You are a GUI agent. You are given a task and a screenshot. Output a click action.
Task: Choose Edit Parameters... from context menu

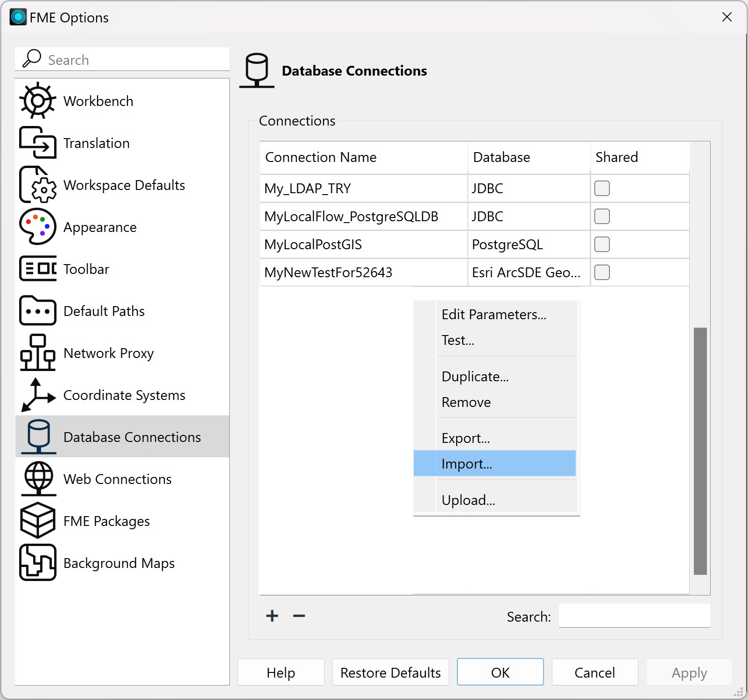coord(494,315)
